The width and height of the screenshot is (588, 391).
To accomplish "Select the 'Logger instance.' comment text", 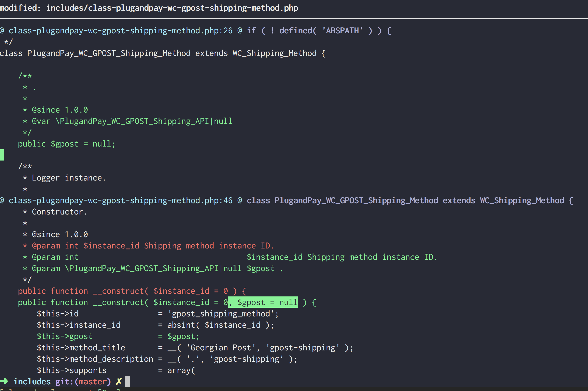I will click(x=69, y=178).
